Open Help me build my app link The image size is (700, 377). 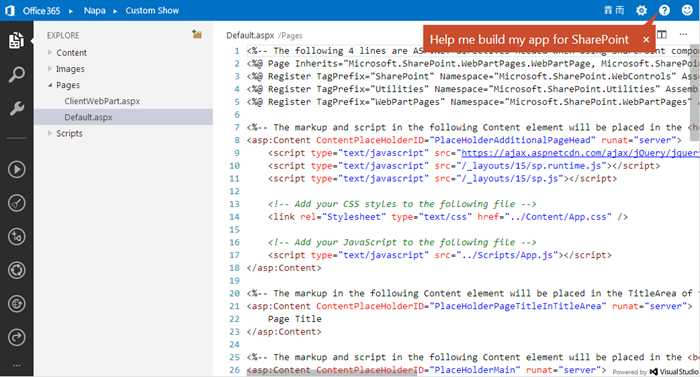tap(529, 39)
